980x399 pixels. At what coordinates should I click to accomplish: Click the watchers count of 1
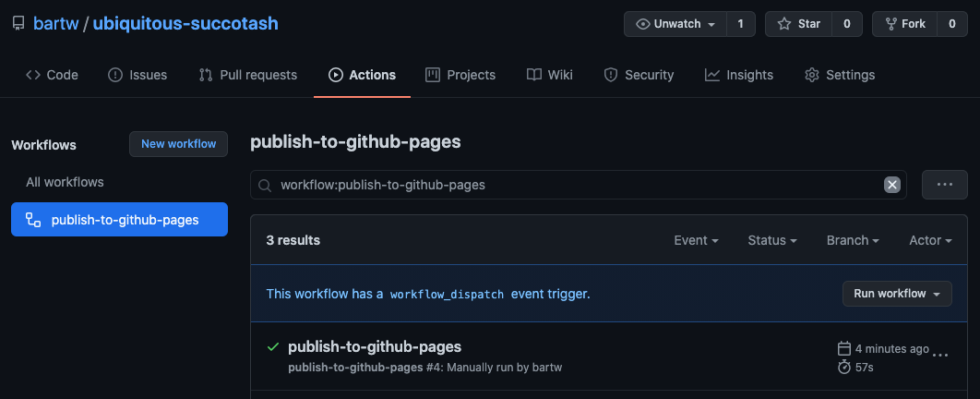[x=741, y=24]
